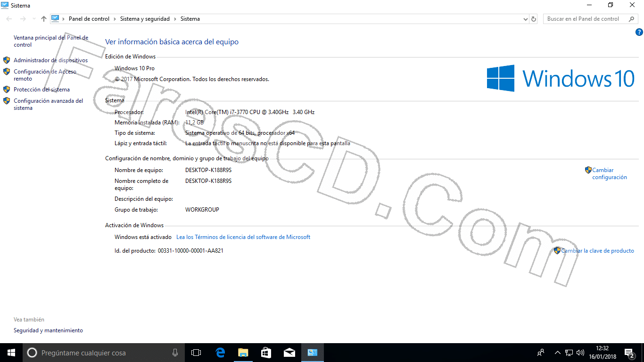Click the forward navigation arrow

(x=23, y=19)
